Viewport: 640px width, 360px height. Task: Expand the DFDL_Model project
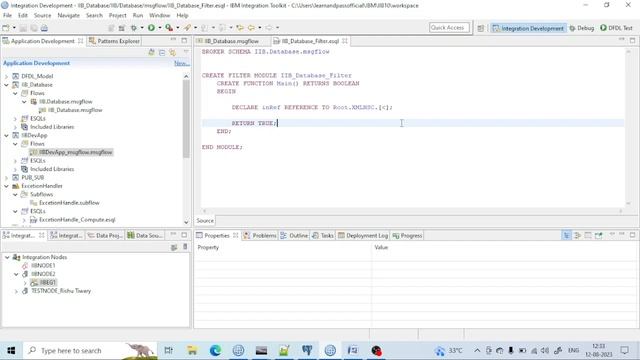click(x=6, y=76)
